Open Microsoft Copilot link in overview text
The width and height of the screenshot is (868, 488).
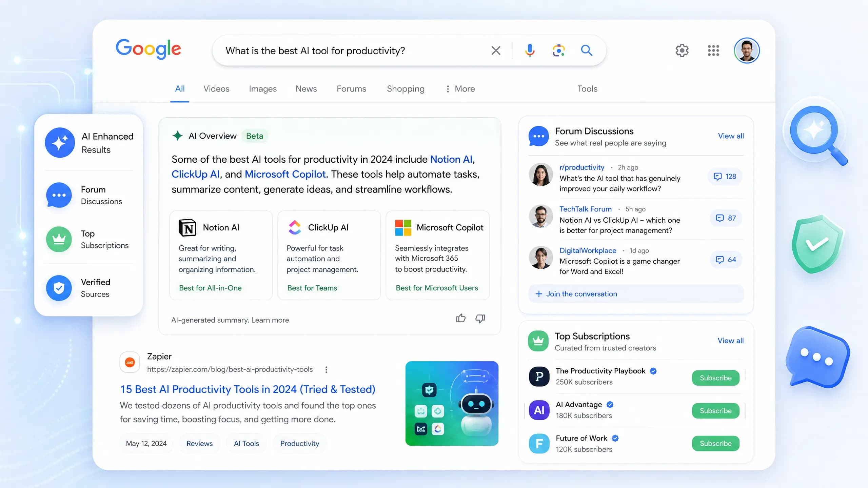[x=285, y=174]
